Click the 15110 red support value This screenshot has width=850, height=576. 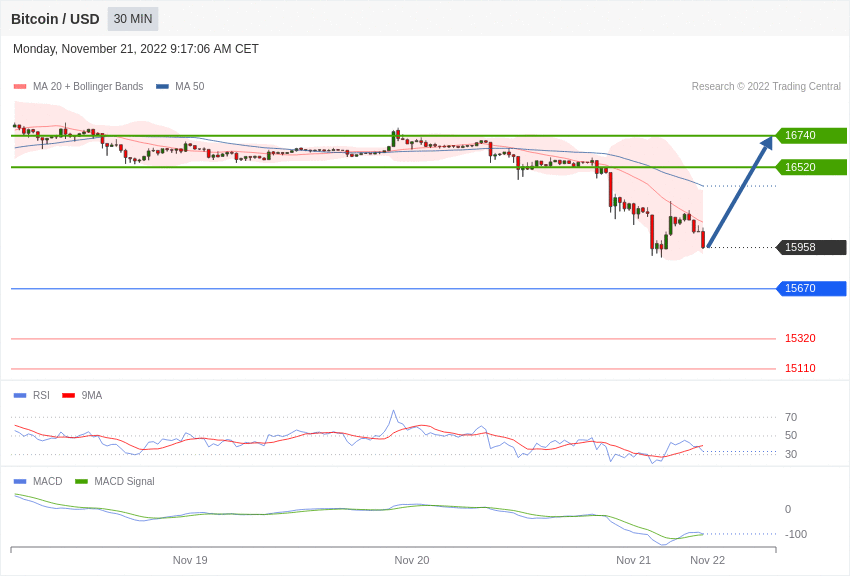click(800, 368)
